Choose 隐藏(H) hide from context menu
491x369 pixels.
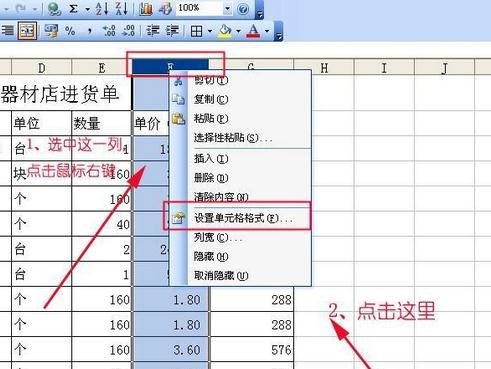tap(241, 257)
